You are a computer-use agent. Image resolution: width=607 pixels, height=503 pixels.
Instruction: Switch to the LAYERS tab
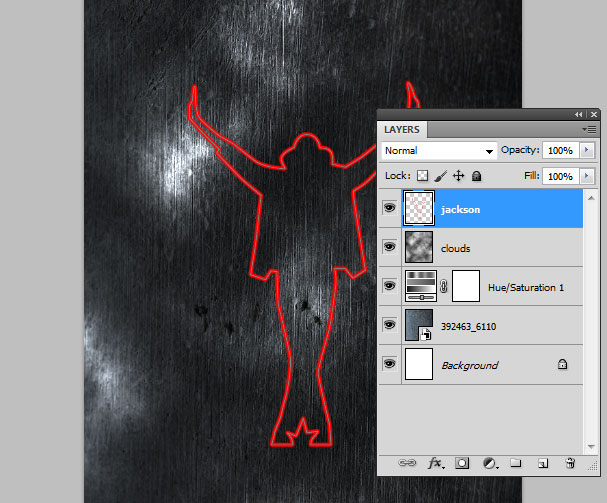(x=402, y=129)
